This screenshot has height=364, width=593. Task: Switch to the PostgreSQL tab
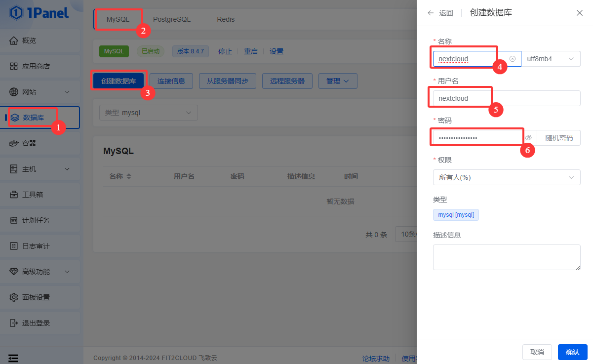pyautogui.click(x=171, y=19)
